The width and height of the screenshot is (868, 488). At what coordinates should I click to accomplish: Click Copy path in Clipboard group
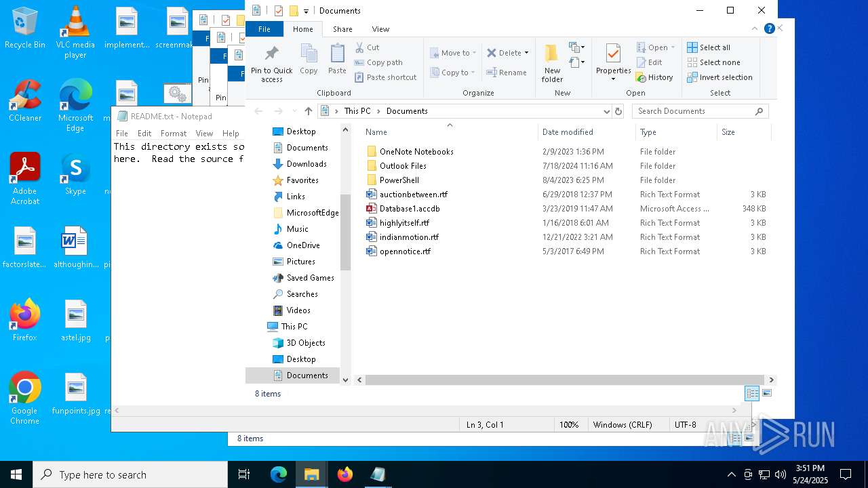378,62
